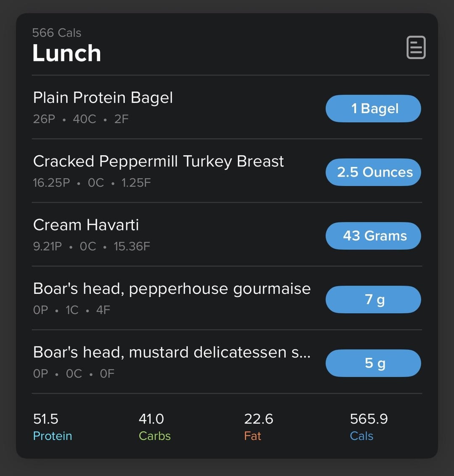
Task: Adjust the 7 g serving for gourmaise
Action: pos(373,300)
